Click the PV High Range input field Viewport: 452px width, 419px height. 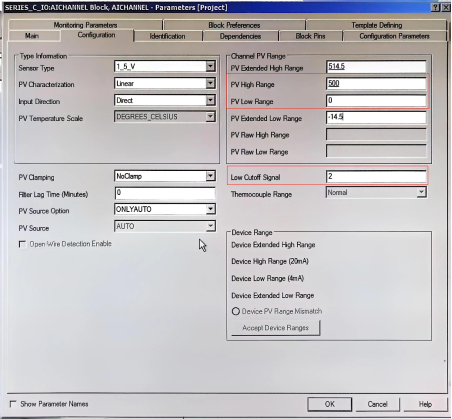pyautogui.click(x=376, y=83)
